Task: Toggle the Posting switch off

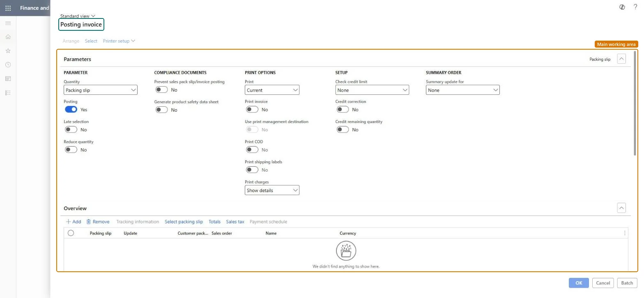Action: (x=71, y=110)
